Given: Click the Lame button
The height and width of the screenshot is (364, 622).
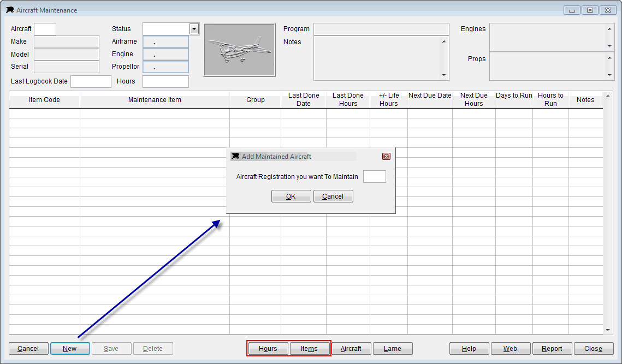Looking at the screenshot, I should 393,349.
